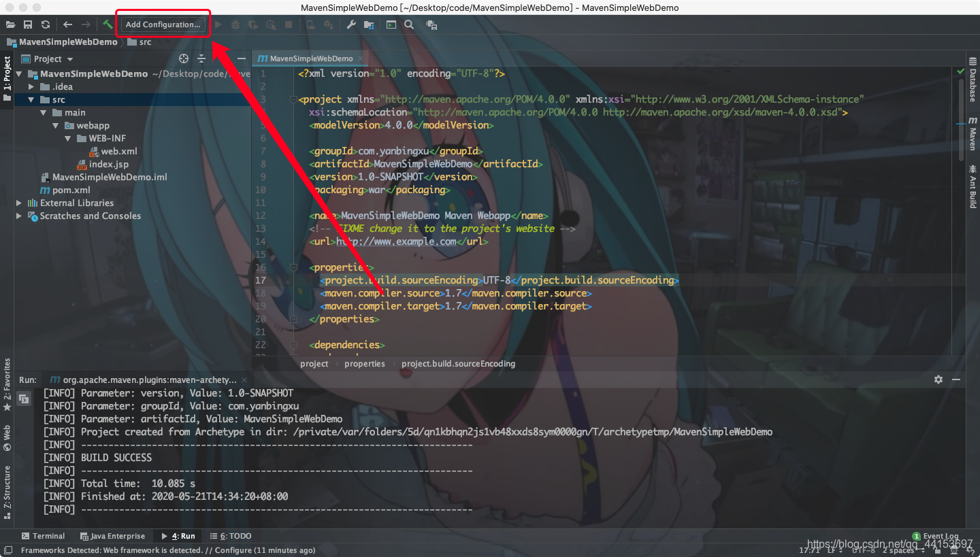Click the Stop square icon
Screen dimensions: 980x557
(289, 24)
